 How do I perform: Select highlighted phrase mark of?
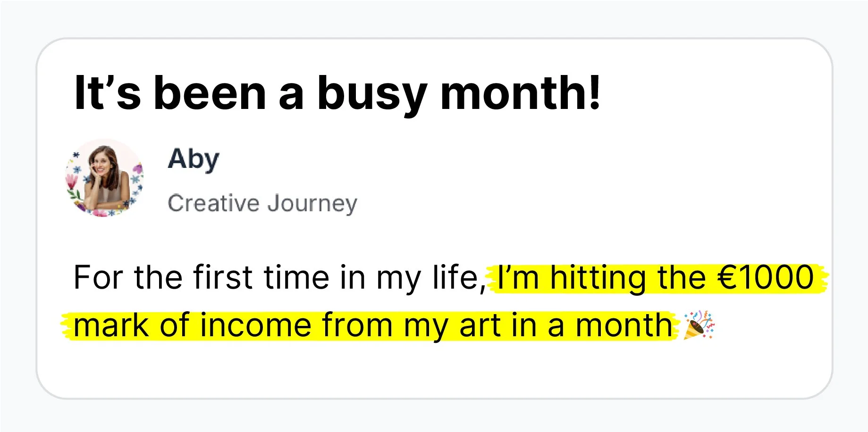coord(131,325)
